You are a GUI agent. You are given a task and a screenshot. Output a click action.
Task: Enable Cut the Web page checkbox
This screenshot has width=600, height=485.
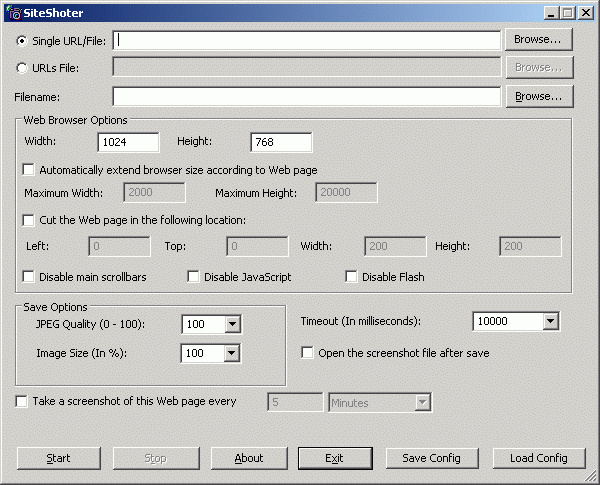[x=28, y=220]
